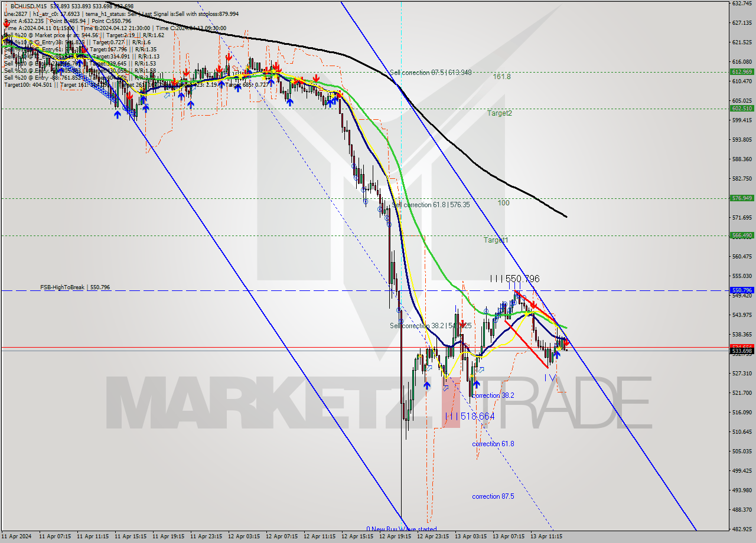
Task: Click the 12 Apr 23:15 time axis label
Action: (x=433, y=537)
